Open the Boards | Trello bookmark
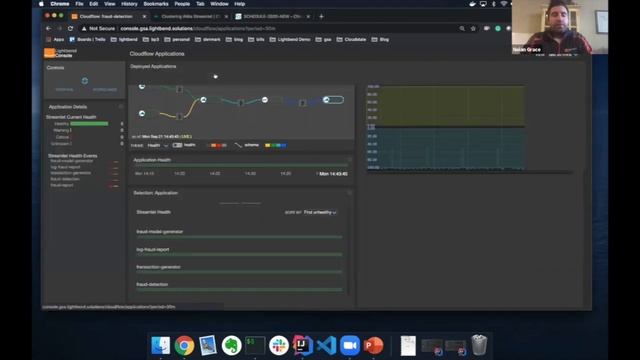 (x=87, y=40)
